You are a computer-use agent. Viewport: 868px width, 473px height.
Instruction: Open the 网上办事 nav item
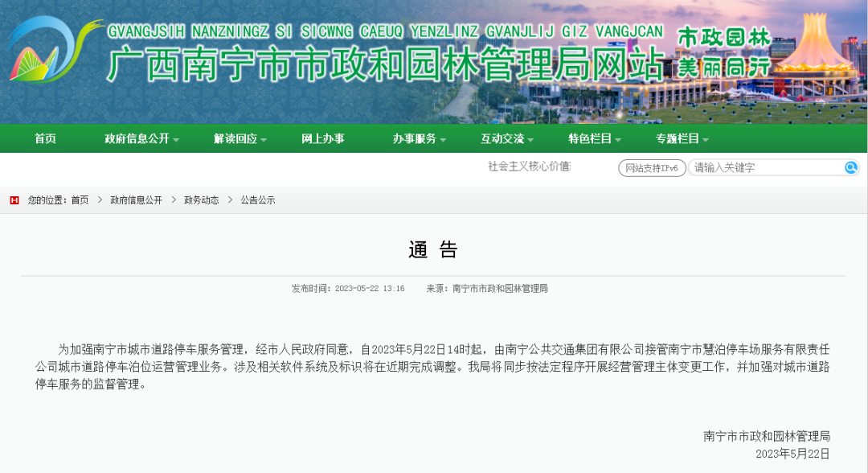323,138
